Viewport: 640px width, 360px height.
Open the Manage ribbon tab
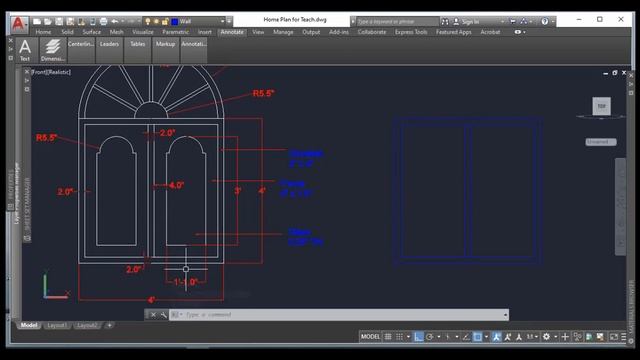point(283,32)
